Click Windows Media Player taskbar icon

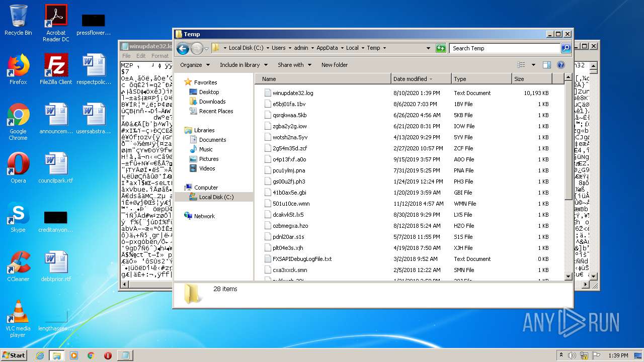74,355
